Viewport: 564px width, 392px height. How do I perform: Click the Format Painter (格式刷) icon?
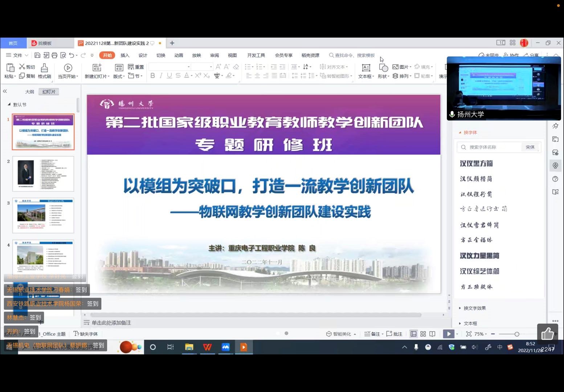(x=44, y=68)
